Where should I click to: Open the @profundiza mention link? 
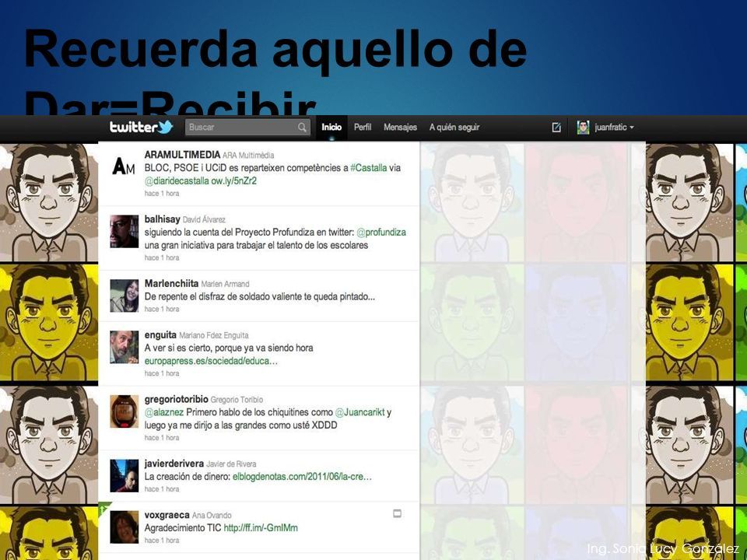[381, 233]
